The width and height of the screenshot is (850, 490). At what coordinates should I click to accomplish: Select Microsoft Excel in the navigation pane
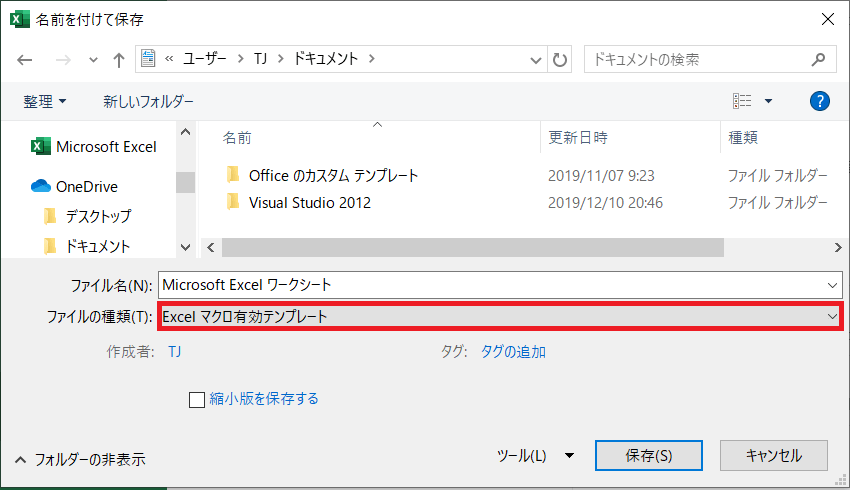106,146
